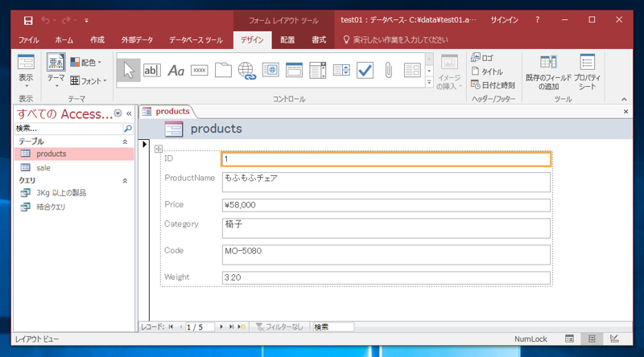Open the 表示 view dropdown

pos(26,71)
